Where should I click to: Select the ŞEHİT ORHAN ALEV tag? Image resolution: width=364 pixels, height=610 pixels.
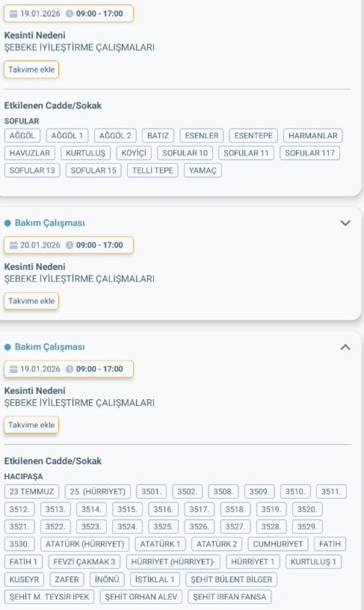point(141,597)
